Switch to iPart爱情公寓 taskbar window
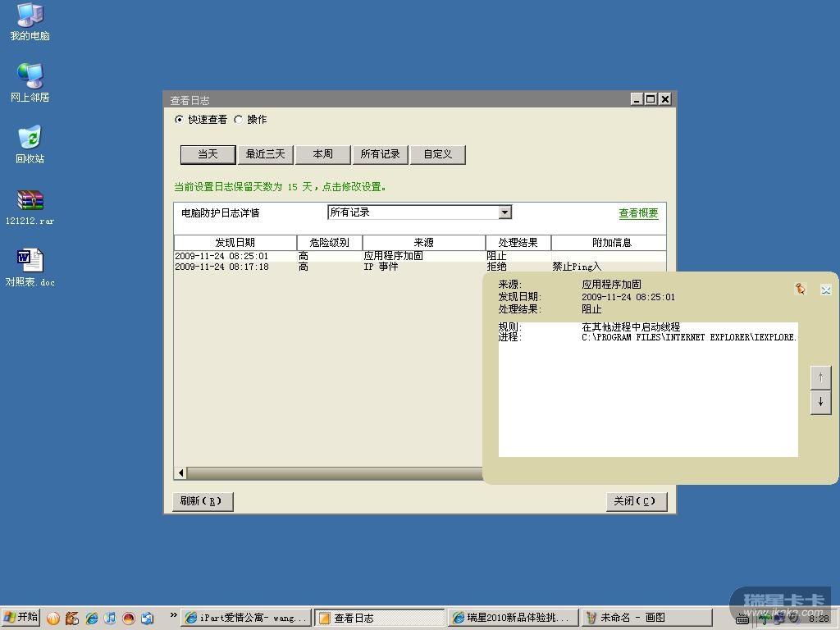840x630 pixels. tap(246, 618)
